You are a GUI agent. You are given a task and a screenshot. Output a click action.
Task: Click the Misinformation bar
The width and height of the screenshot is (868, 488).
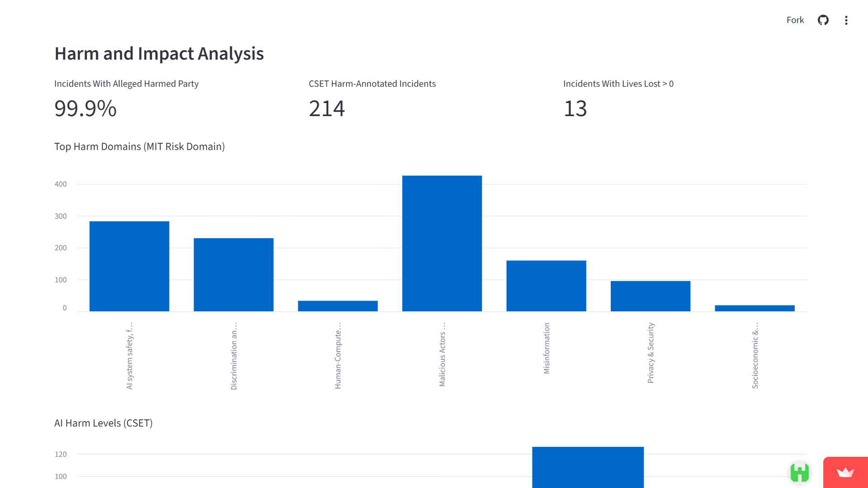coord(546,286)
